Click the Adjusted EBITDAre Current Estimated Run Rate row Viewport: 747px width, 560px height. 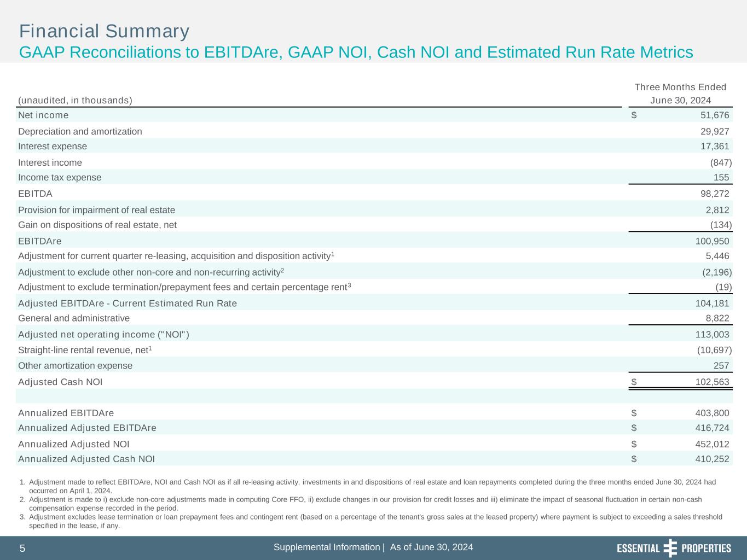(x=128, y=304)
